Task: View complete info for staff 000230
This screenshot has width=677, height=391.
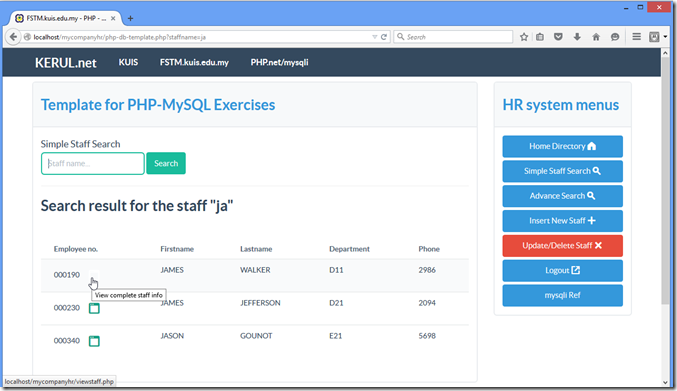Action: pyautogui.click(x=94, y=308)
